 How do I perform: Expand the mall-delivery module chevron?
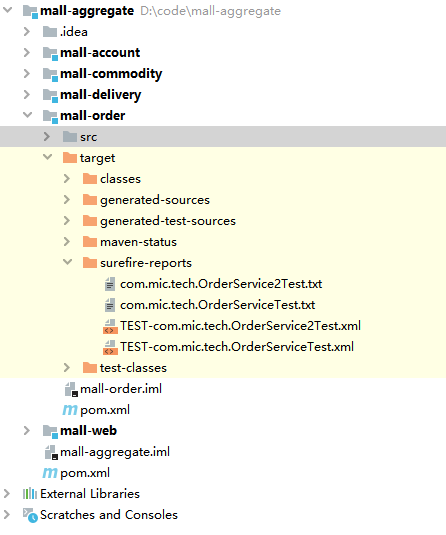click(27, 95)
